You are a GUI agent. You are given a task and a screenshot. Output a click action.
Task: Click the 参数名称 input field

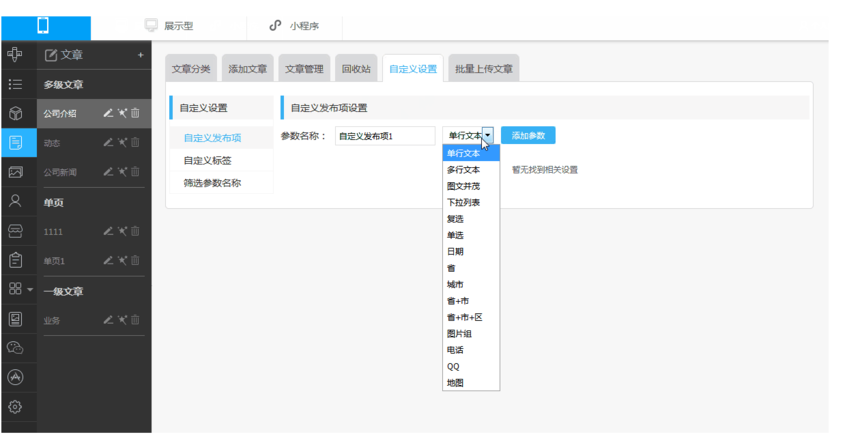coord(385,136)
